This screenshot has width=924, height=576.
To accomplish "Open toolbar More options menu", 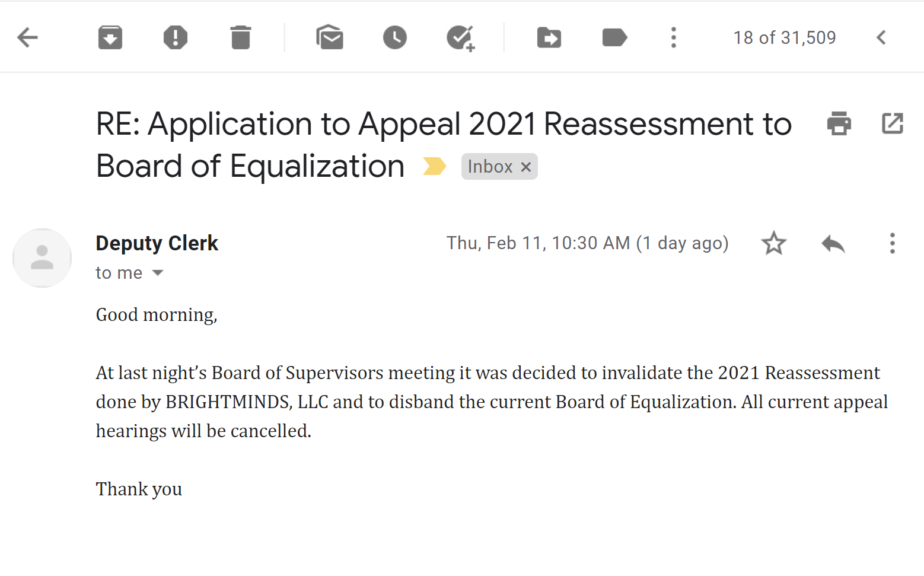I will pyautogui.click(x=673, y=37).
